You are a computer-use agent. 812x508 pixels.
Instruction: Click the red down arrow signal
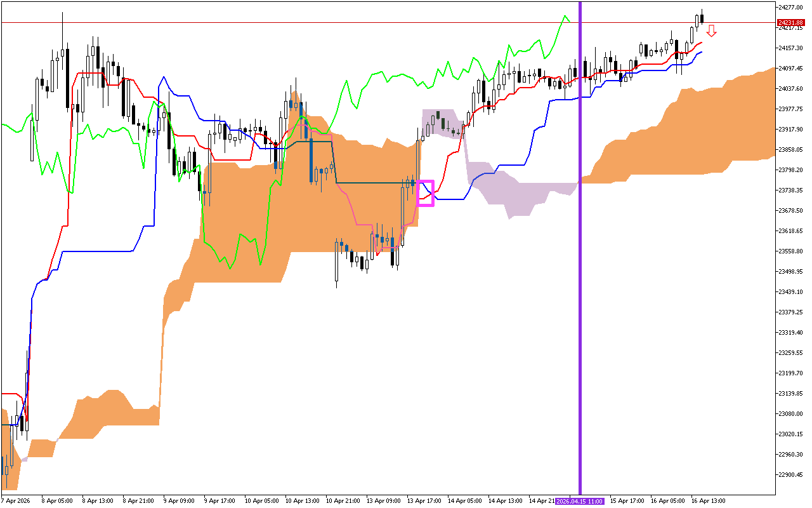coord(712,30)
